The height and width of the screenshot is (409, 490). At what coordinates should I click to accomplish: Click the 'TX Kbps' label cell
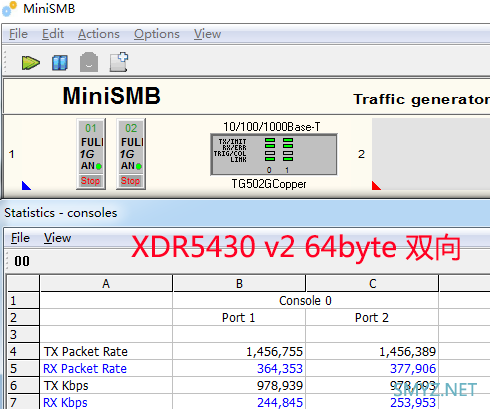tap(106, 386)
